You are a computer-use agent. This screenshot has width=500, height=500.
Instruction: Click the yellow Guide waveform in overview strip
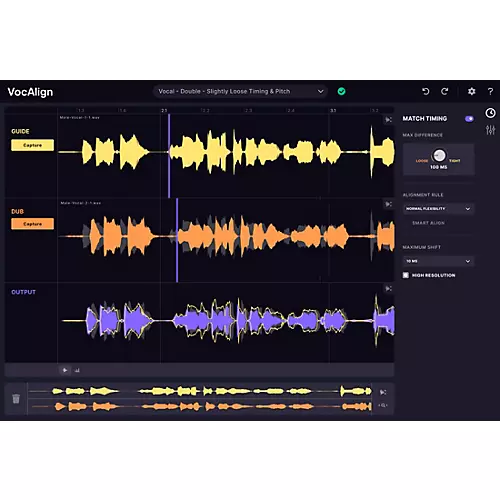212,391
